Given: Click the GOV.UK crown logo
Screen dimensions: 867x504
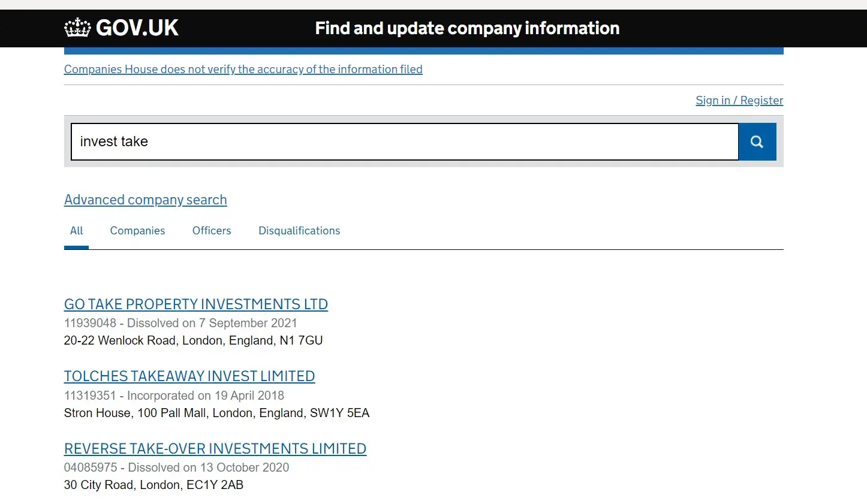Looking at the screenshot, I should tap(77, 28).
